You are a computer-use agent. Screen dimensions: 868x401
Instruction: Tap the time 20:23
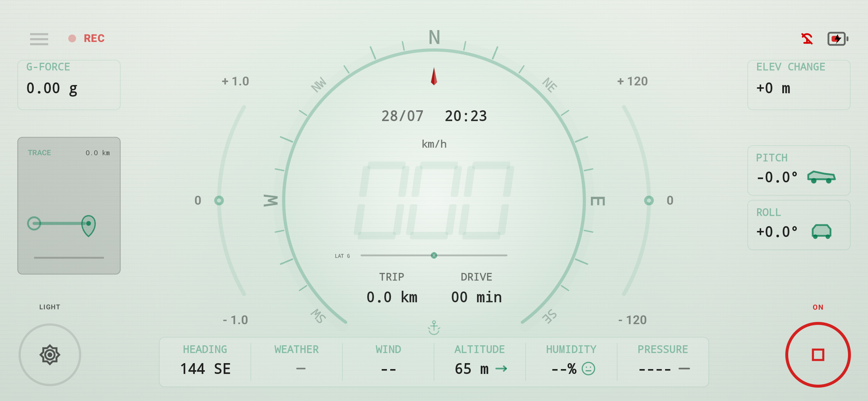coord(466,116)
